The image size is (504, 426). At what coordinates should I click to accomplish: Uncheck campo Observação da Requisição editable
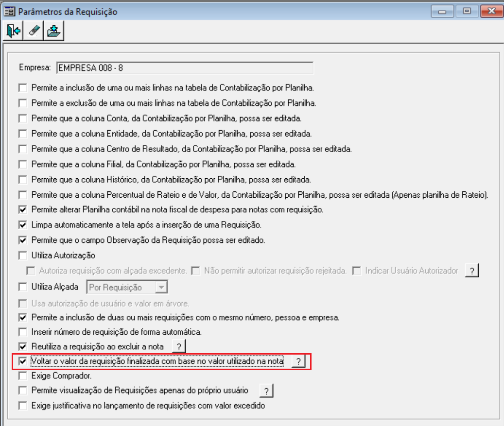click(23, 240)
